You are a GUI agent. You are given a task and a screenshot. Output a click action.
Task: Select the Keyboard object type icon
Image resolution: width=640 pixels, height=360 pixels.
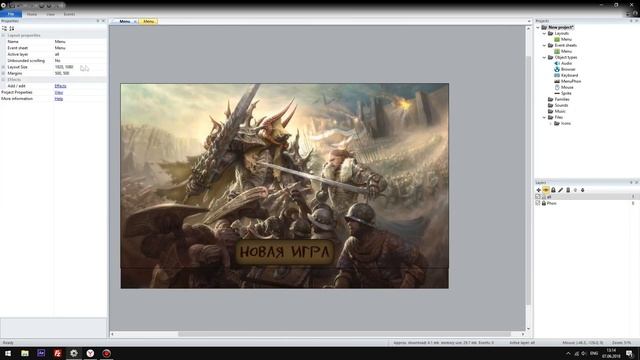557,75
